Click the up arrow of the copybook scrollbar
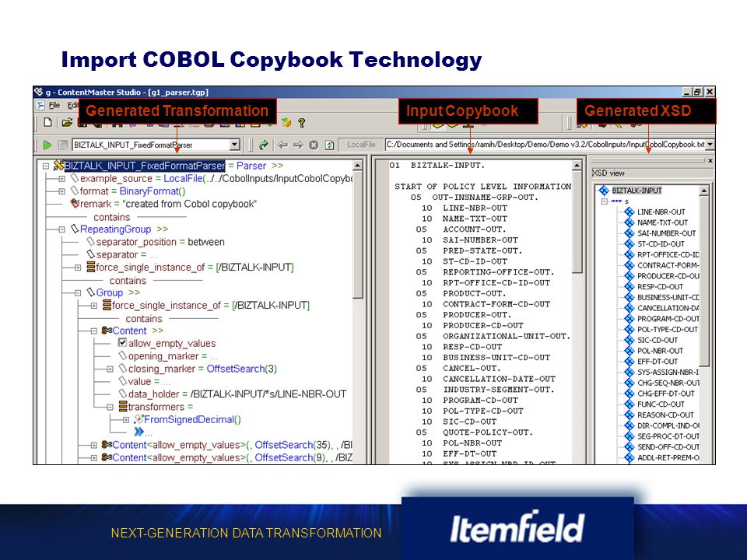747x560 pixels. point(577,166)
